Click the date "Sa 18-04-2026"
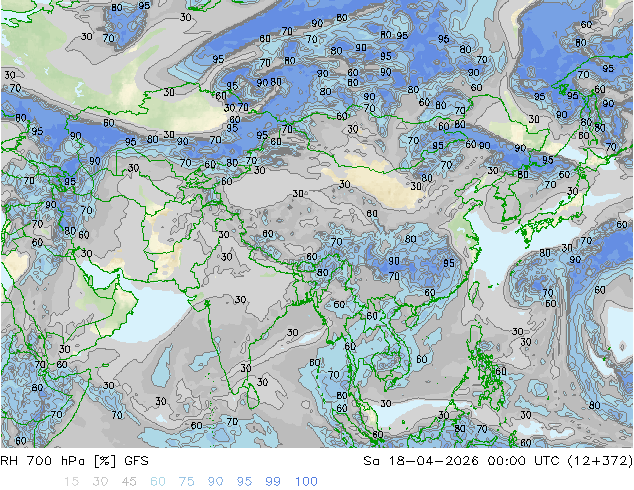 421,461
